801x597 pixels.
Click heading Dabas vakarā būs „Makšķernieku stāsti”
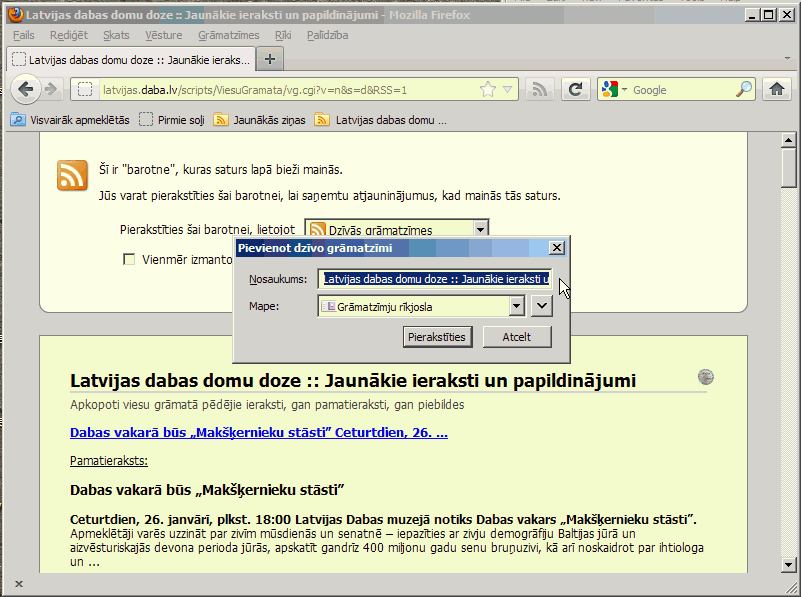pyautogui.click(x=207, y=490)
